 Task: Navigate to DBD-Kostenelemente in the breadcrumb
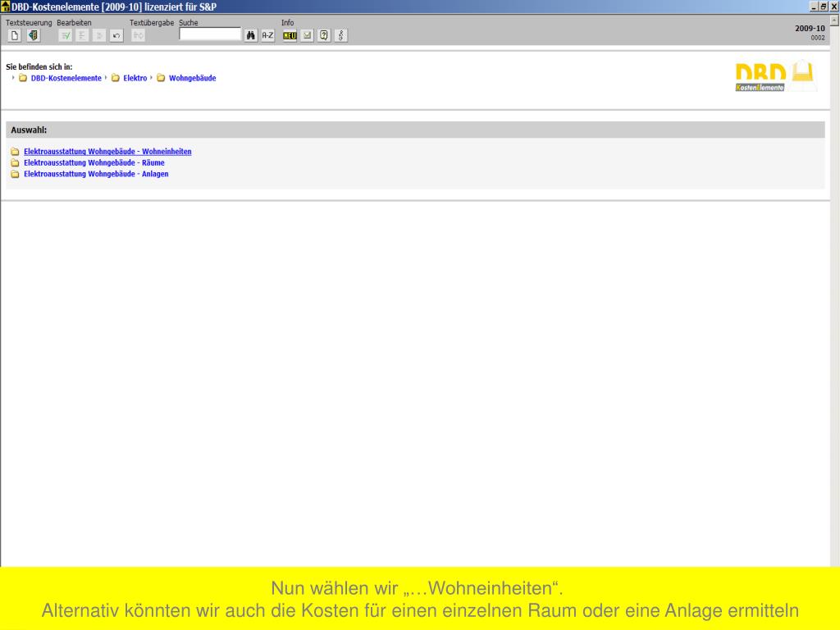point(66,78)
